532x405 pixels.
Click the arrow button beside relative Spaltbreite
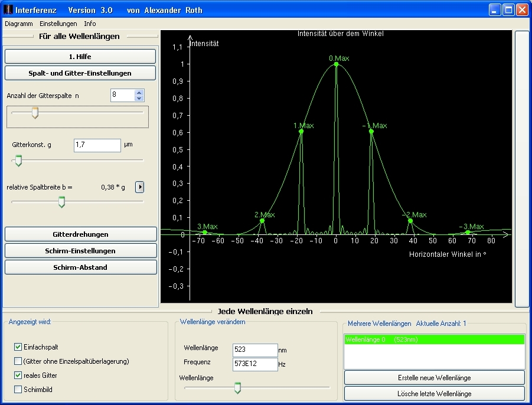tap(140, 187)
